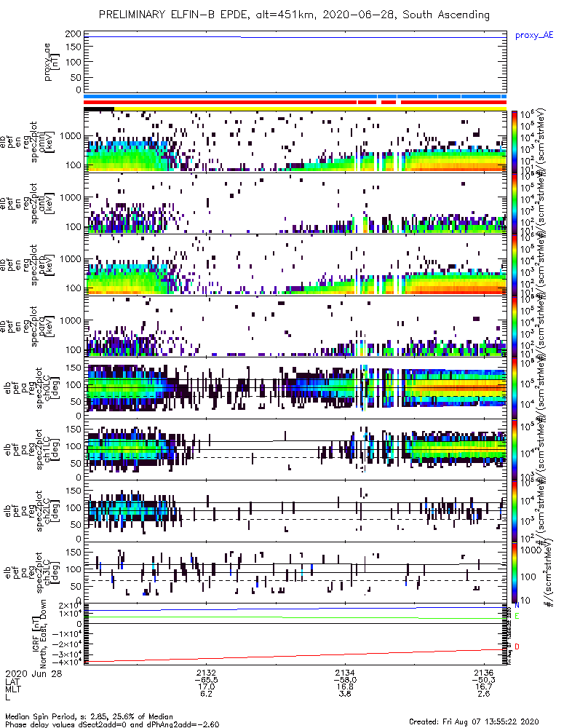
Task: Click the blue status bar under proxy_ae panel
Action: tap(295, 97)
